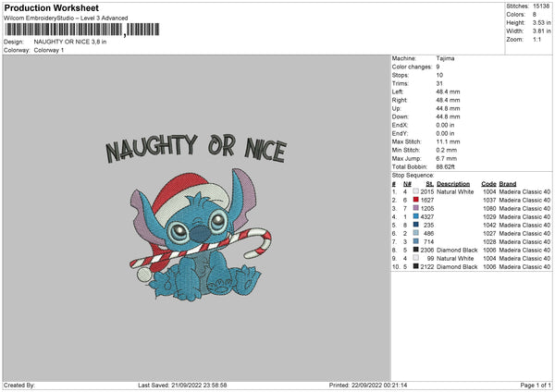Click the Height value 3.53 in
This screenshot has width=555, height=392.
[541, 22]
